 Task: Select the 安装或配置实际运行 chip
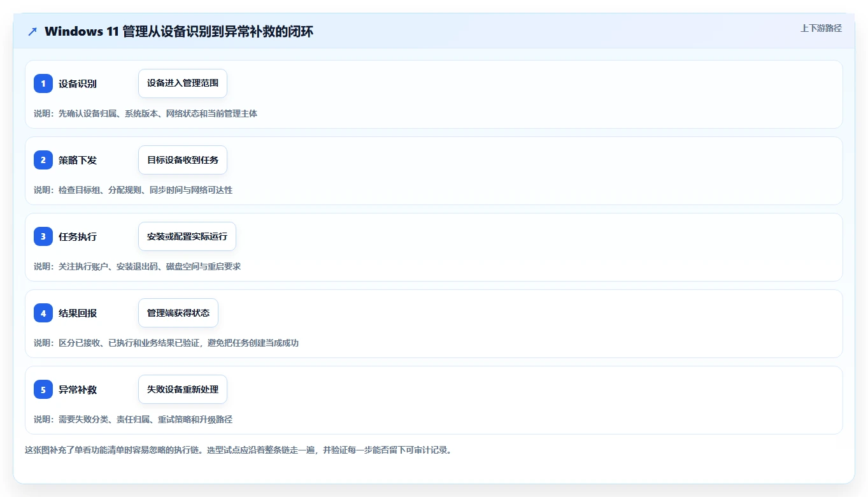187,236
